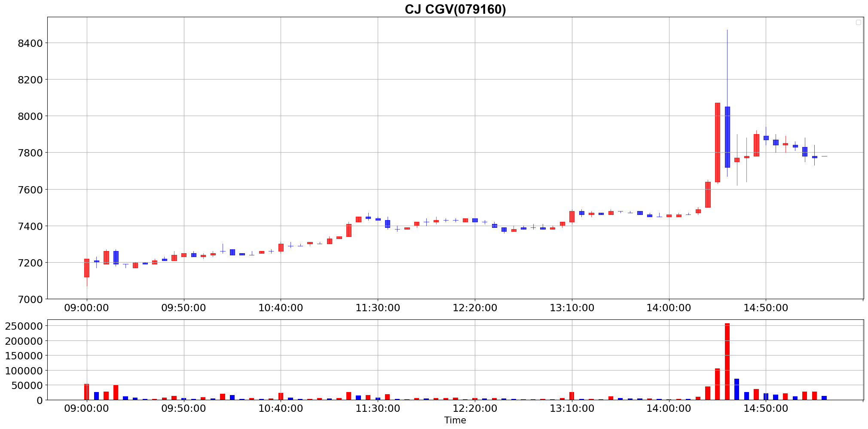
Task: Pick 12:20:00 label under the volume chart
Action: [x=475, y=408]
